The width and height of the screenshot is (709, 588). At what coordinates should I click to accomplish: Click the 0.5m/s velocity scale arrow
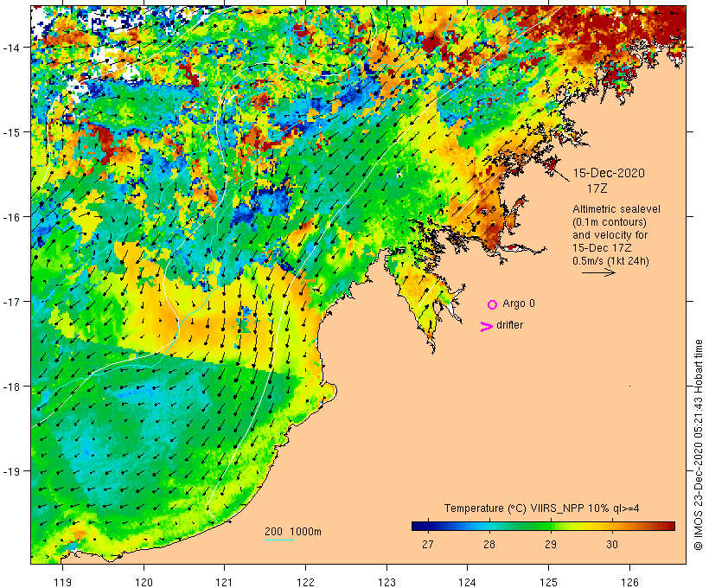tap(598, 272)
